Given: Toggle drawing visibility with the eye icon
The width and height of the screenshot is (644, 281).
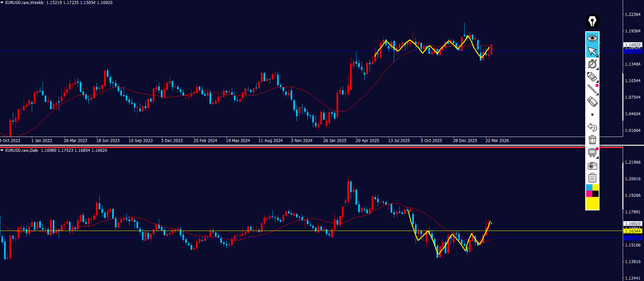Looking at the screenshot, I should pyautogui.click(x=592, y=38).
